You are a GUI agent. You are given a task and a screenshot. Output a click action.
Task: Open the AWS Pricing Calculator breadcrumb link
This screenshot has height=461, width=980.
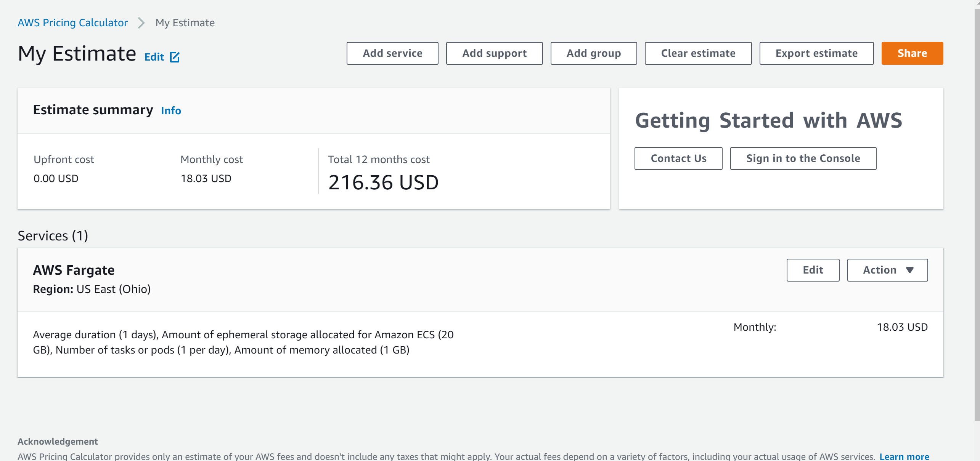click(x=72, y=23)
